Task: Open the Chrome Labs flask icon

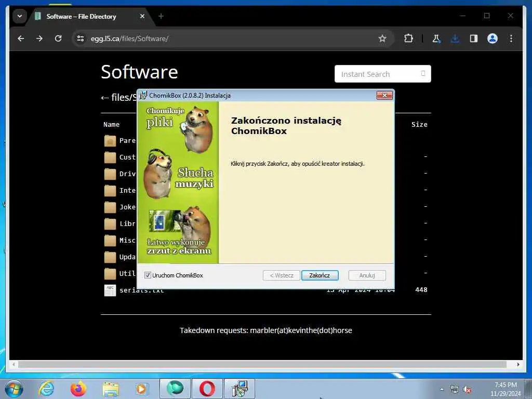Action: [x=436, y=38]
